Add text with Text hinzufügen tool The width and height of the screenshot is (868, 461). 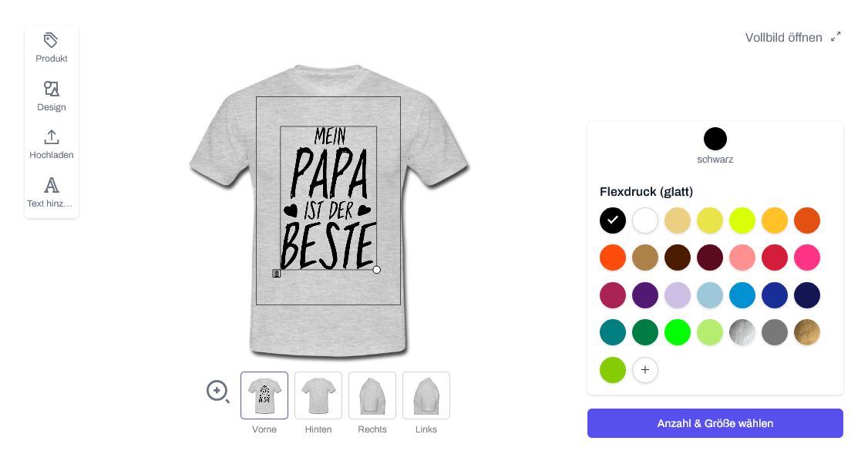tap(52, 193)
